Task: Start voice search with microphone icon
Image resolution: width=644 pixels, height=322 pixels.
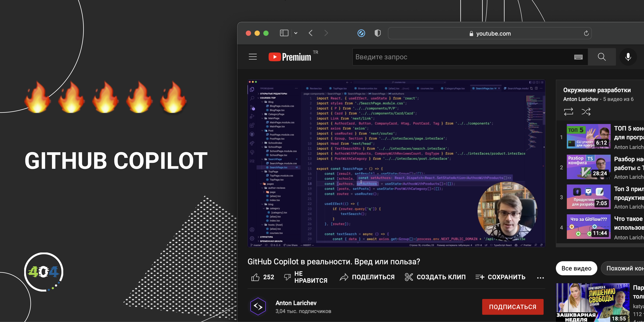Action: coord(628,57)
